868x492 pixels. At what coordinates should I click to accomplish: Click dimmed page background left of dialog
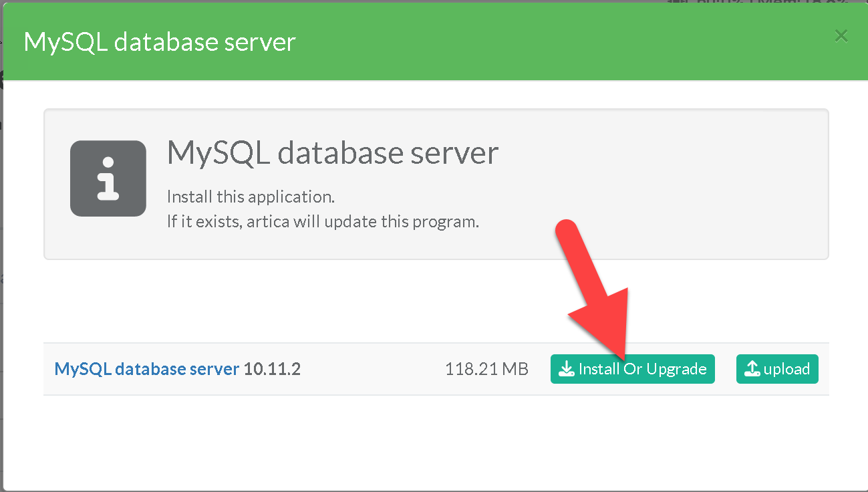pyautogui.click(x=1, y=267)
